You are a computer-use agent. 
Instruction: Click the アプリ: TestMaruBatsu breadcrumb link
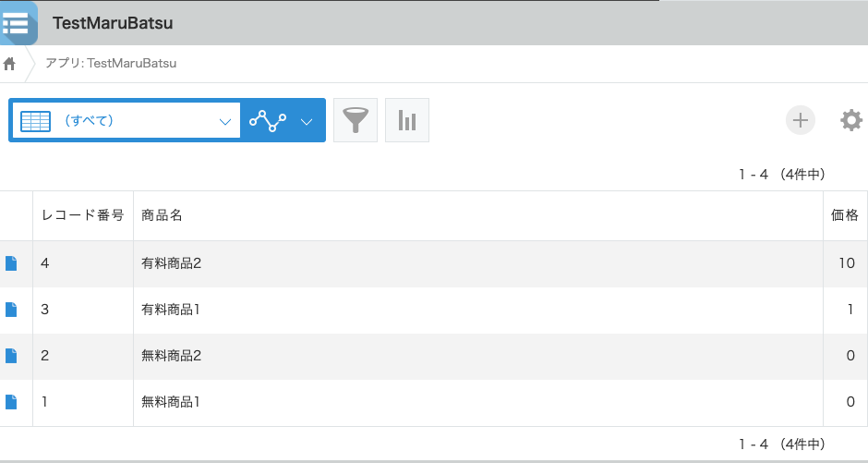[111, 63]
